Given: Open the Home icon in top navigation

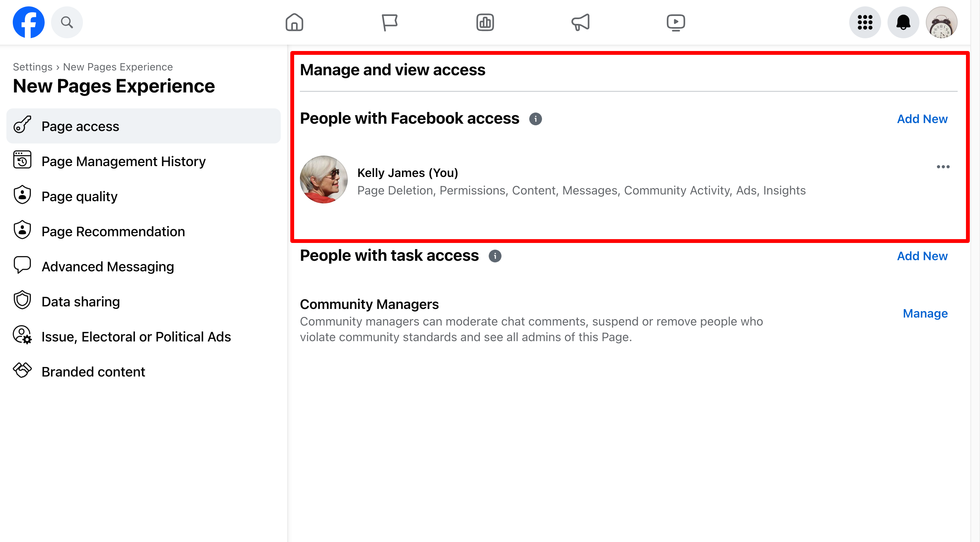Looking at the screenshot, I should (294, 22).
